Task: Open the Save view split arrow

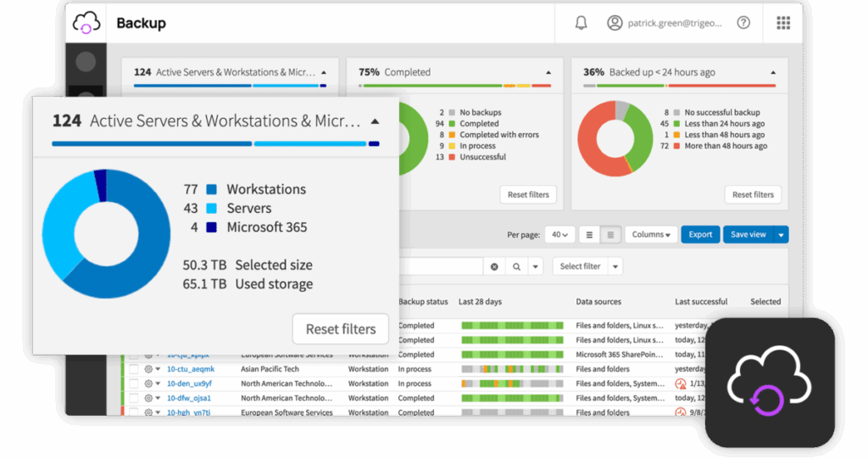Action: pyautogui.click(x=781, y=235)
